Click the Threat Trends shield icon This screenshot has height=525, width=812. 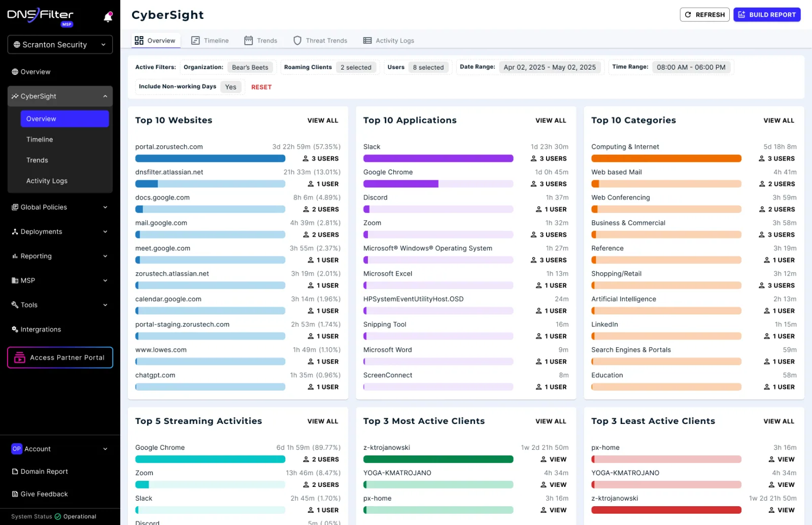click(297, 41)
